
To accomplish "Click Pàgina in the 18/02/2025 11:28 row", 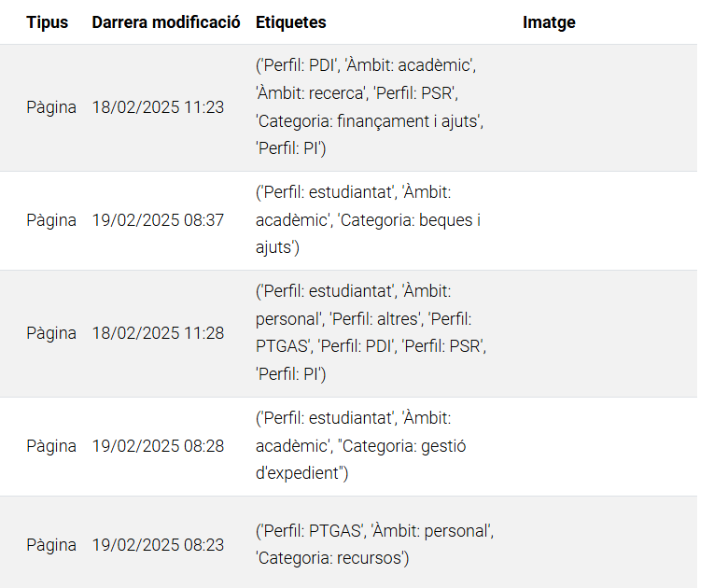I will point(51,333).
